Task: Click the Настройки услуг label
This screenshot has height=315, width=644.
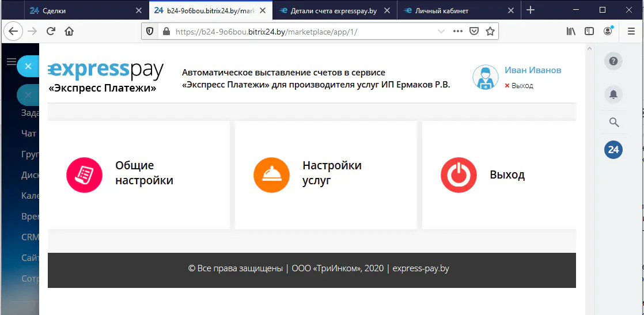Action: 332,173
